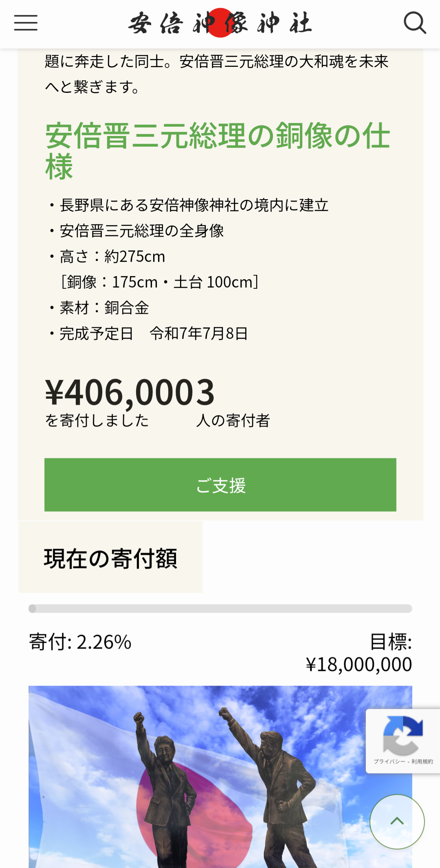Click the ¥18,000,000 goal amount
The width and height of the screenshot is (440, 868).
pyautogui.click(x=359, y=664)
